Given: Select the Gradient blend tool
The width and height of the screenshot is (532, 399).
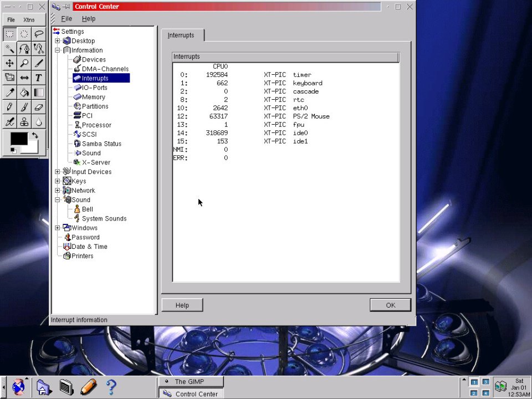Looking at the screenshot, I should coord(38,93).
